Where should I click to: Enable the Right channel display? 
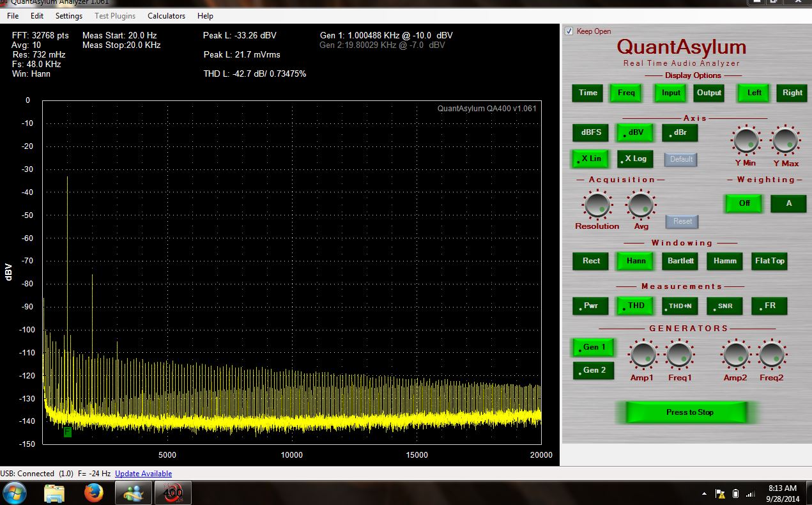coord(792,93)
